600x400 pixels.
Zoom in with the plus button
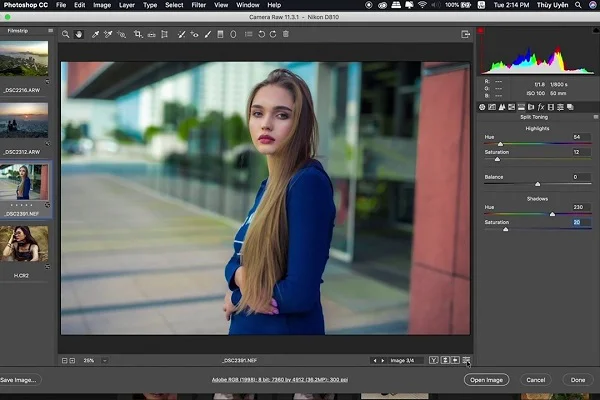click(x=72, y=361)
